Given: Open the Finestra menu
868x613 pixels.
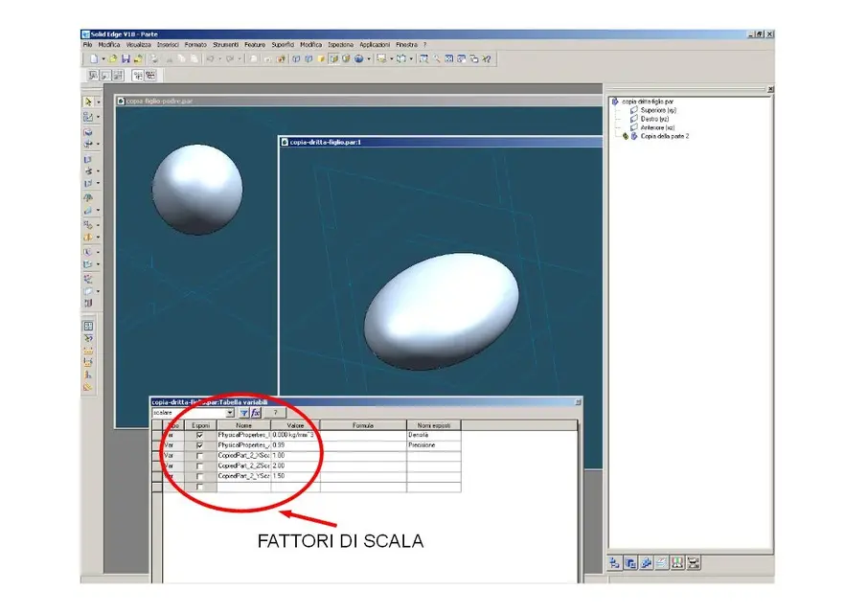Looking at the screenshot, I should pos(406,45).
